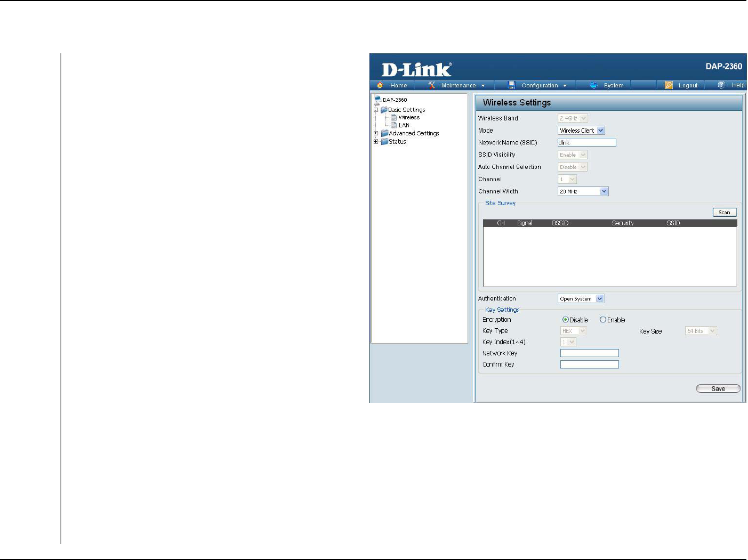Image resolution: width=748 pixels, height=560 pixels.
Task: Open the Channel number dropdown
Action: [x=567, y=180]
